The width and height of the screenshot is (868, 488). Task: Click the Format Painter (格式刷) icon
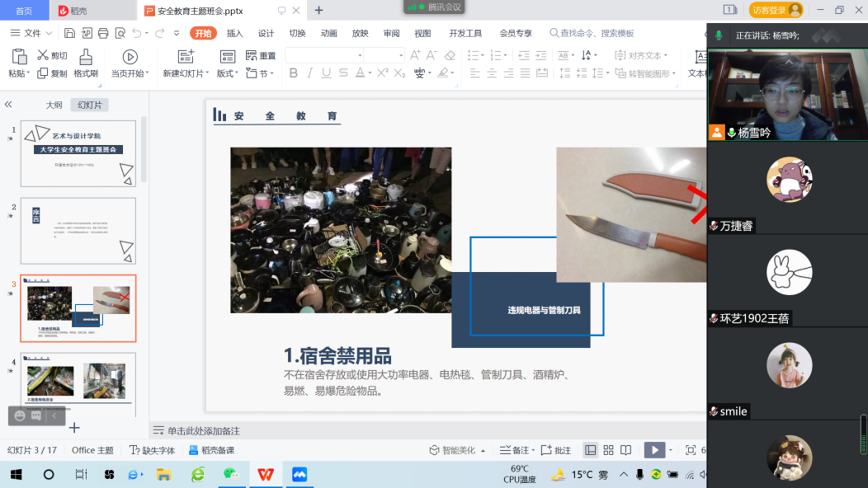[x=85, y=57]
